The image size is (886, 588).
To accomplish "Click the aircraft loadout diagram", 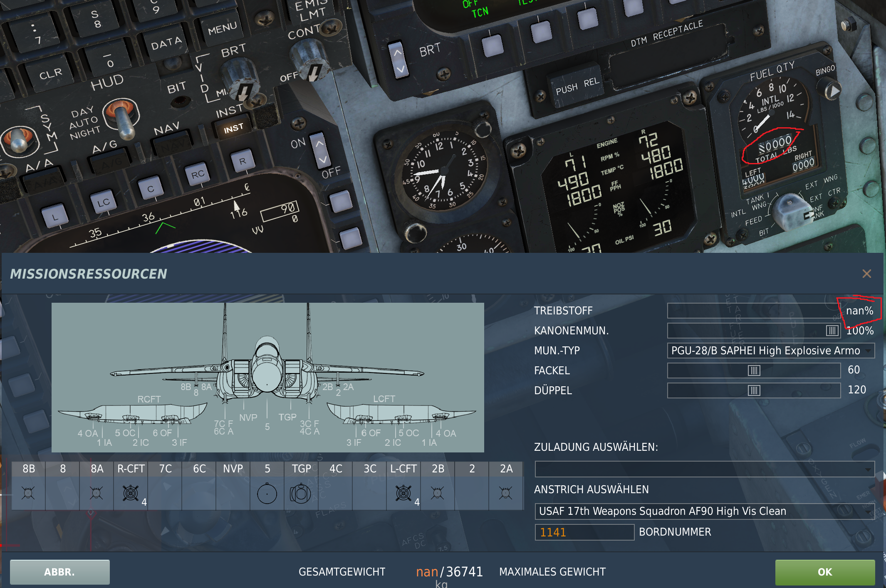I will pyautogui.click(x=267, y=377).
